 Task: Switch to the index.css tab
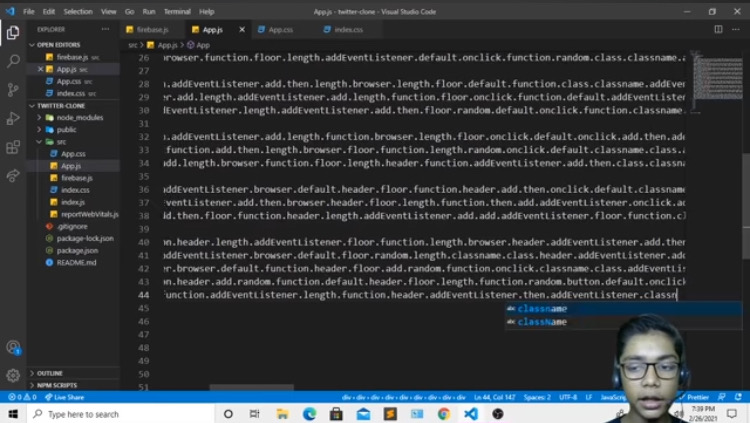pyautogui.click(x=348, y=30)
